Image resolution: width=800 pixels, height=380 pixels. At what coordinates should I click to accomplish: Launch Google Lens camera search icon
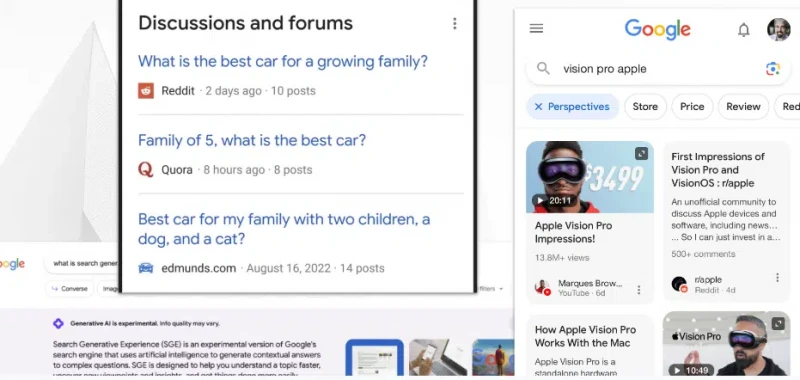(772, 69)
